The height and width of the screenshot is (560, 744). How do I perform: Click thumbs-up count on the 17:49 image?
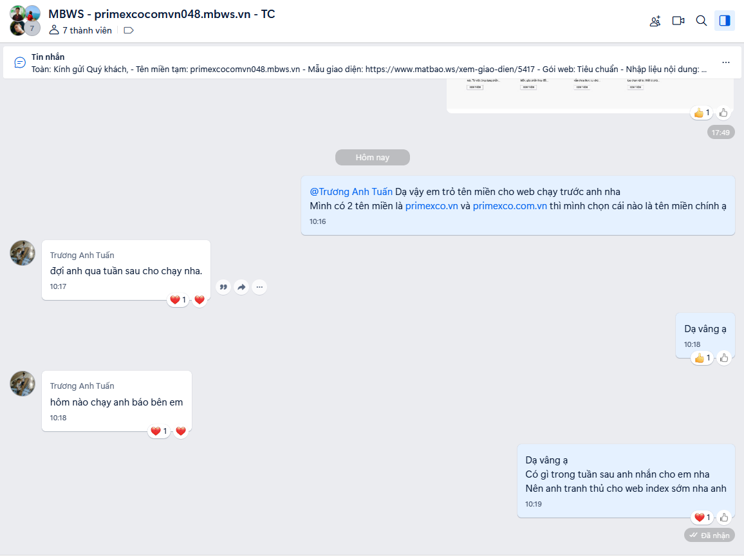coord(702,113)
